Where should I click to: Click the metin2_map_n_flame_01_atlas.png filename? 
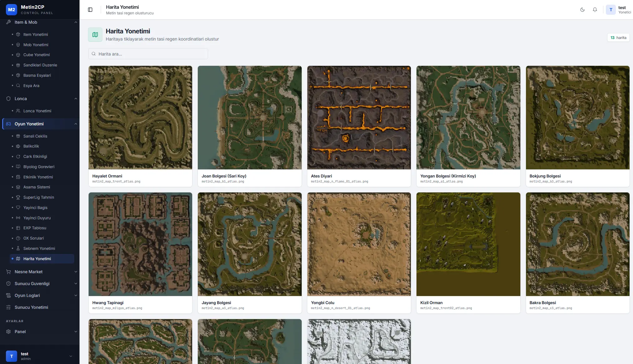339,182
